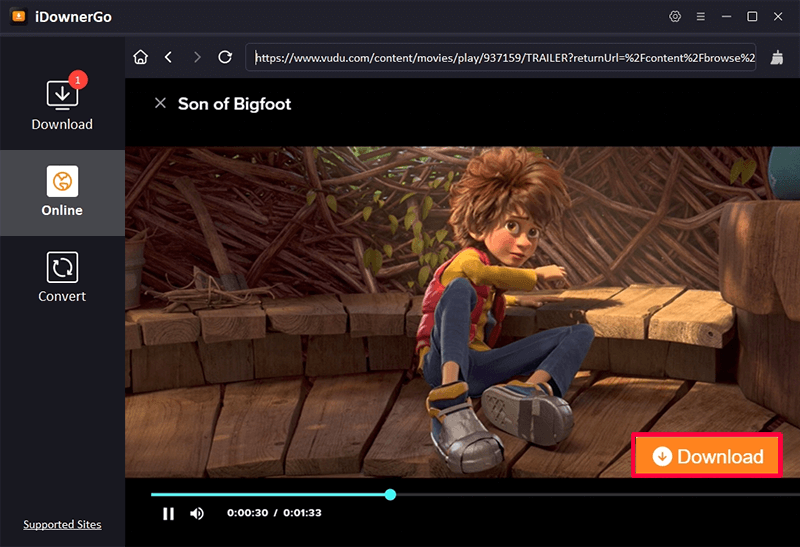The width and height of the screenshot is (800, 547).
Task: Navigate forward in built-in browser
Action: pyautogui.click(x=197, y=57)
